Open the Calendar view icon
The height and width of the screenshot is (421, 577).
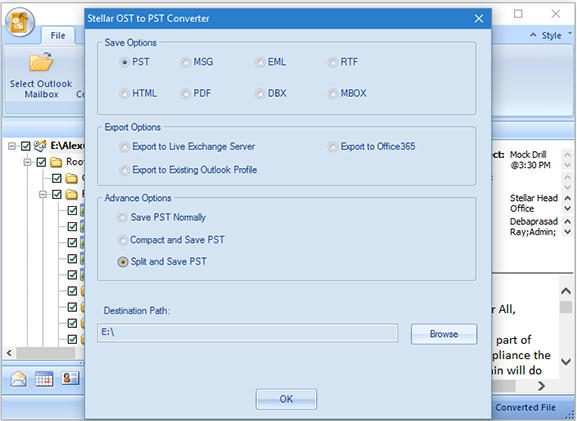pyautogui.click(x=44, y=379)
